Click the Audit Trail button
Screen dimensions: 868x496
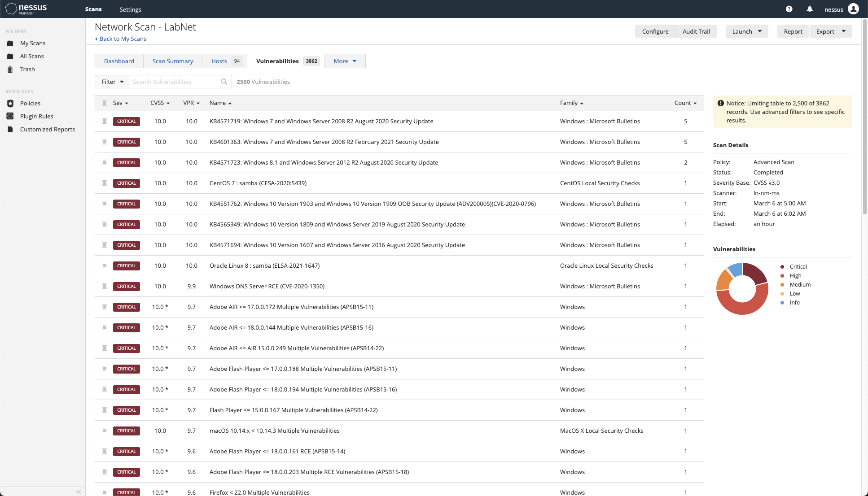coord(696,31)
